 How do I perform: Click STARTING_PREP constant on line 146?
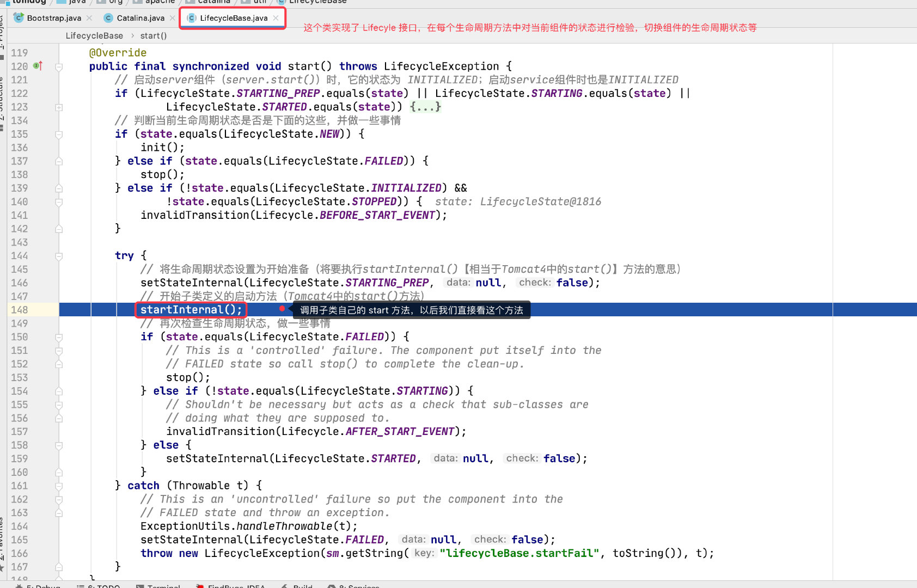coord(387,283)
